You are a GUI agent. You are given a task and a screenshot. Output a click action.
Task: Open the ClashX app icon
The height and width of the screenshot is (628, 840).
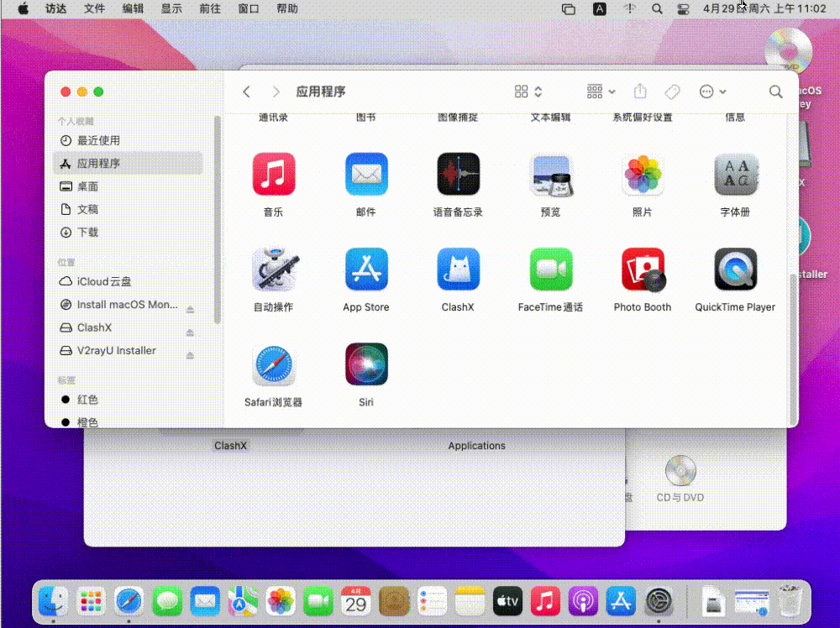click(x=458, y=270)
